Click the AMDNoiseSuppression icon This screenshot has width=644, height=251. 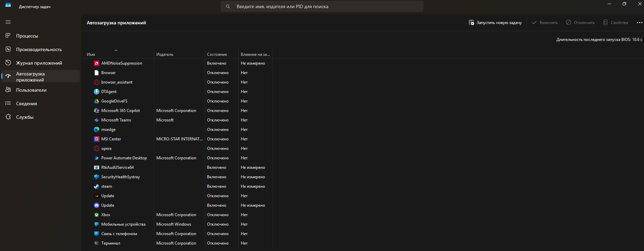pyautogui.click(x=97, y=63)
